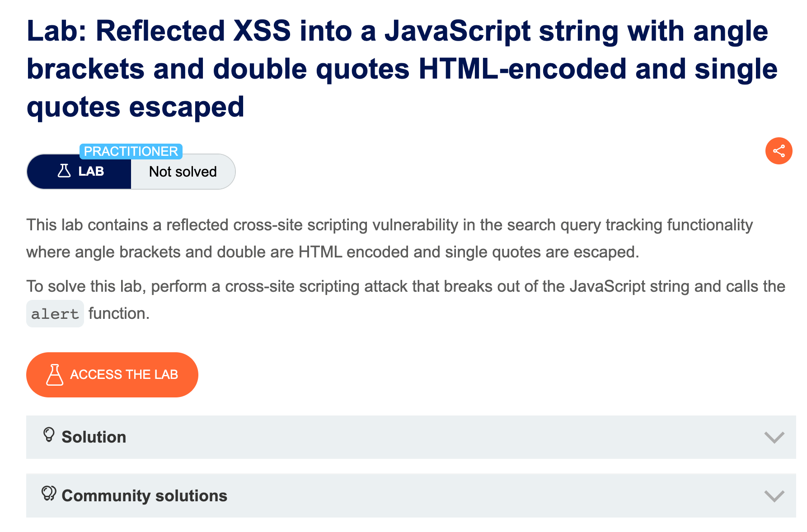Click the flask icon in LAB badge
807x532 pixels.
[x=64, y=171]
